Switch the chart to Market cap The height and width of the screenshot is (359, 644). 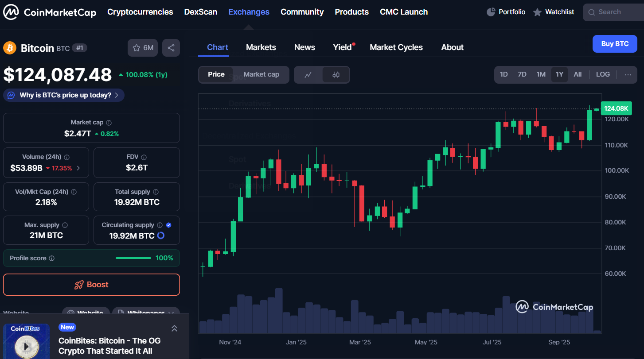[x=261, y=74]
